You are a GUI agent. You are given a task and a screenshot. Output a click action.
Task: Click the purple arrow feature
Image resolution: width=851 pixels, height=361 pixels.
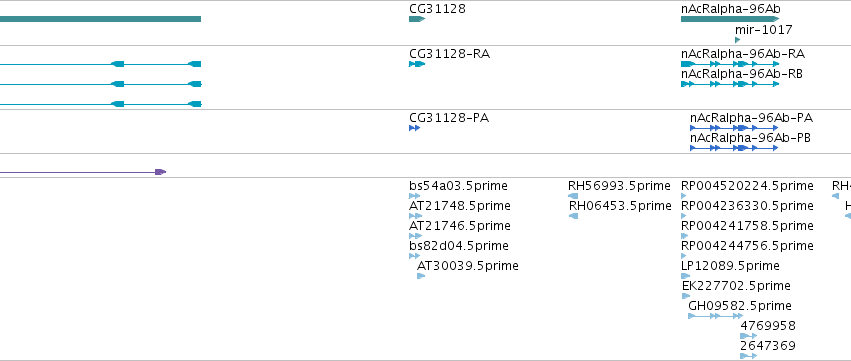coord(83,172)
